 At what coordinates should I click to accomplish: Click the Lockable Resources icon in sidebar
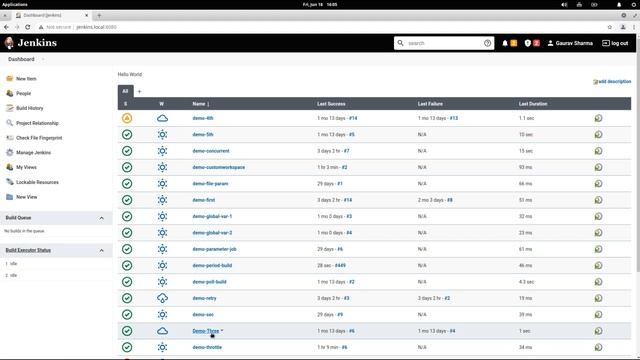10,182
